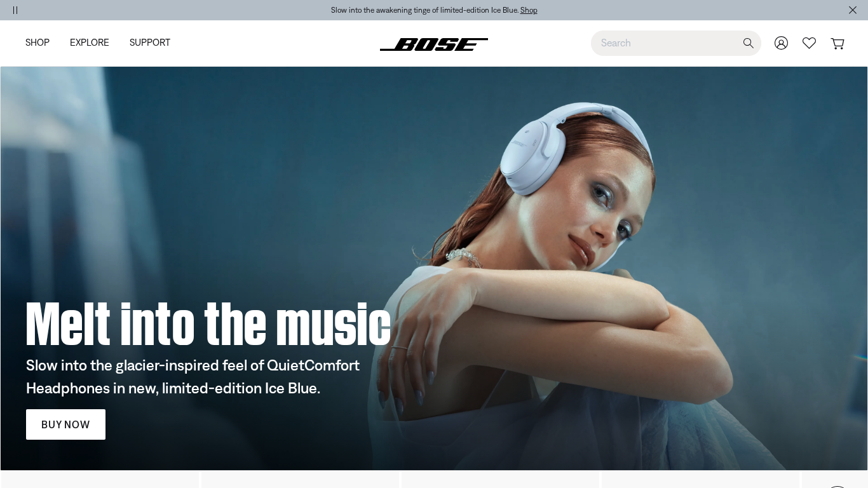The image size is (868, 488).
Task: Follow the Shop link in the banner
Action: 529,10
